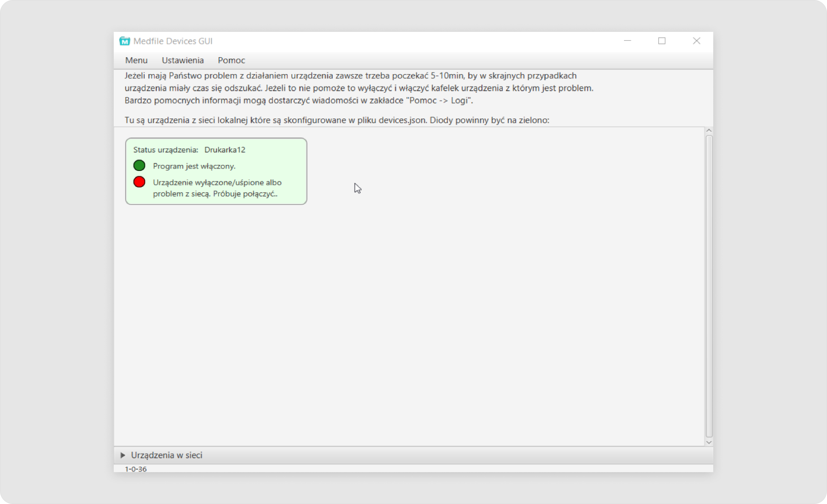The image size is (827, 504).
Task: Select the Drukarka12 device name
Action: coord(225,150)
